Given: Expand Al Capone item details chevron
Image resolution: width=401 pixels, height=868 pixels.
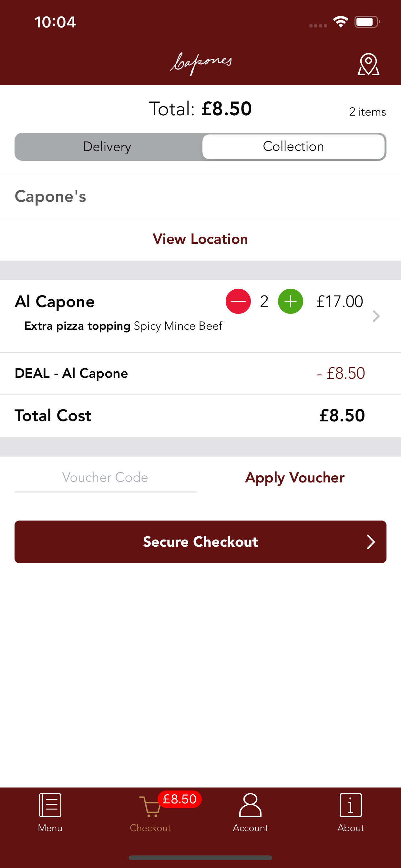Looking at the screenshot, I should pos(376,316).
